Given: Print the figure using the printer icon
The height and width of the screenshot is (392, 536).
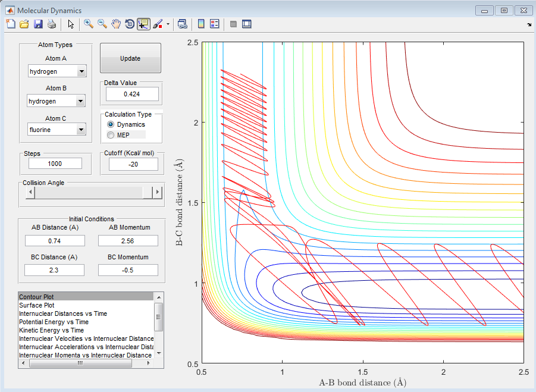Looking at the screenshot, I should coord(52,24).
